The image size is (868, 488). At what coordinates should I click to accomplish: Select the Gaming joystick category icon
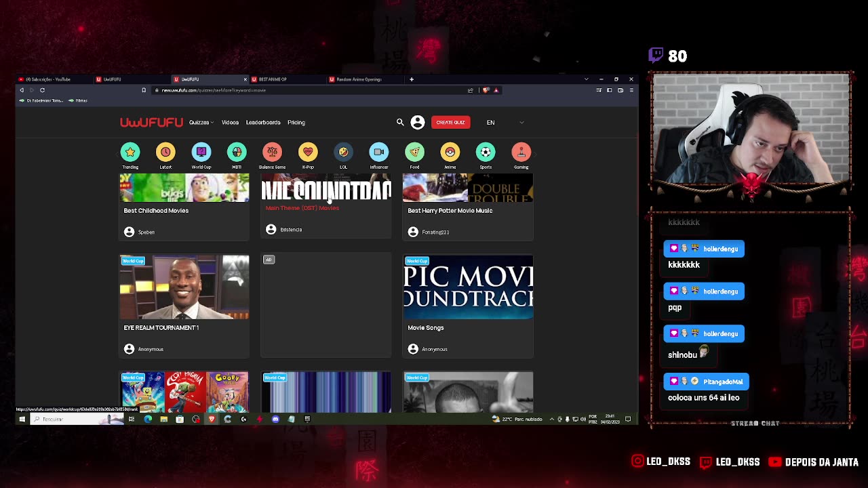pyautogui.click(x=521, y=152)
